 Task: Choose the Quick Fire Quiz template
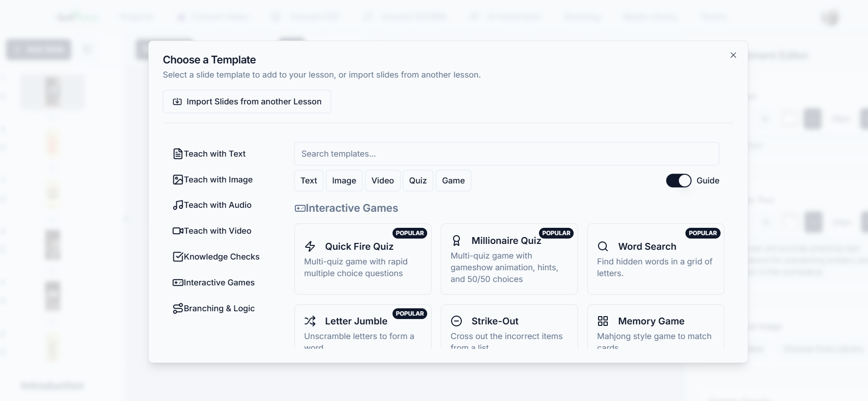click(363, 259)
